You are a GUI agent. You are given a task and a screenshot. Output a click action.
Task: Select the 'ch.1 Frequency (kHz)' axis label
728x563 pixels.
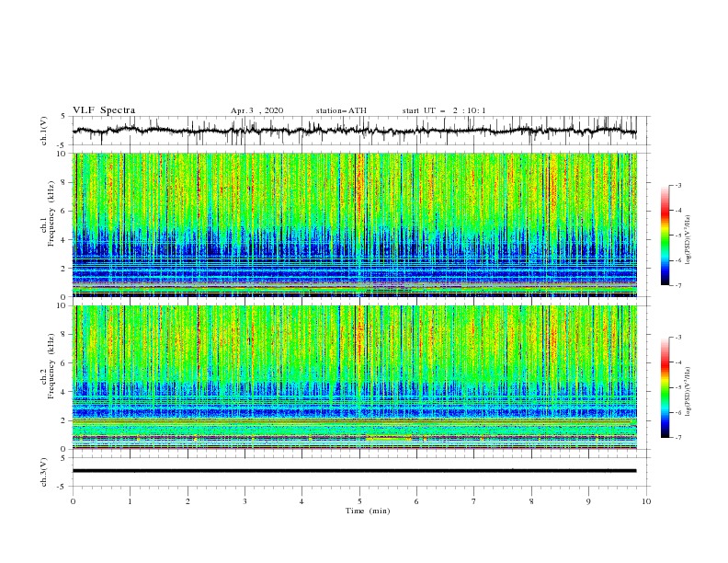pos(49,215)
